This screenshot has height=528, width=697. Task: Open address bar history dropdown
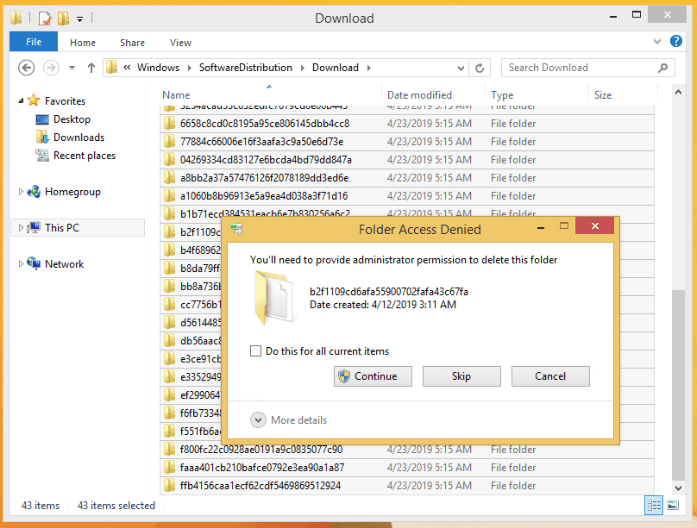click(x=461, y=68)
